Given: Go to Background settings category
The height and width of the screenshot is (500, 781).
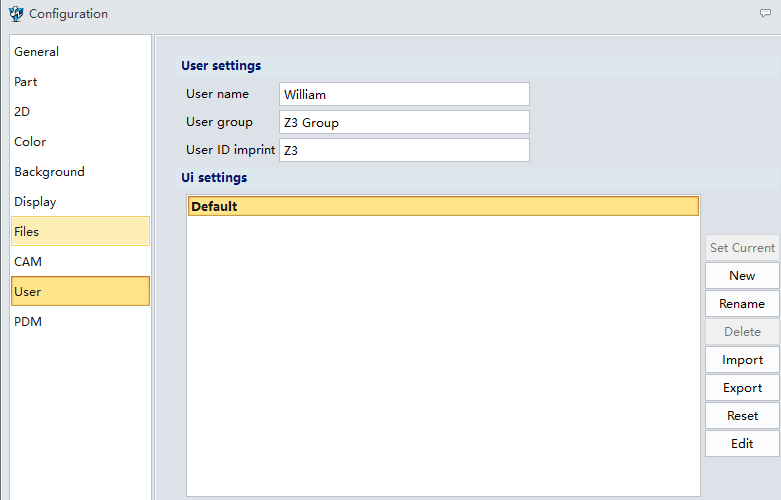Looking at the screenshot, I should (x=80, y=171).
